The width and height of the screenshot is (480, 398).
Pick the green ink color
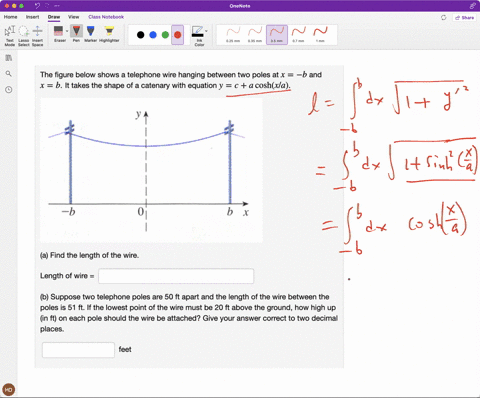(165, 35)
